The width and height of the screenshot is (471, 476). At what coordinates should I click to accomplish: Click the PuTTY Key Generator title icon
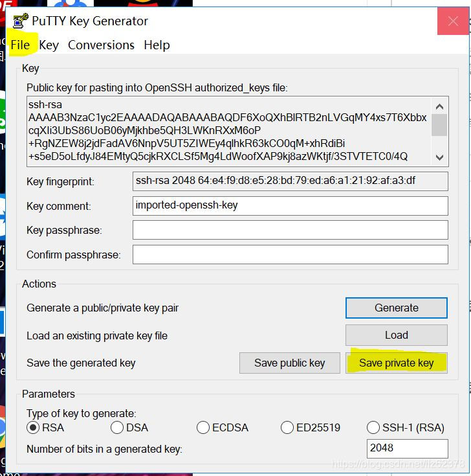(x=20, y=21)
